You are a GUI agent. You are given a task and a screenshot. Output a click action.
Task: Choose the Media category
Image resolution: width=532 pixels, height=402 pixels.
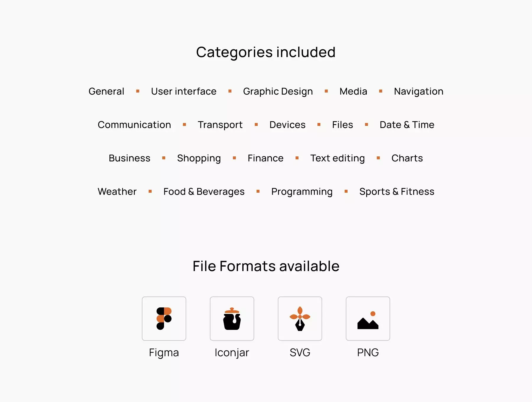coord(353,91)
